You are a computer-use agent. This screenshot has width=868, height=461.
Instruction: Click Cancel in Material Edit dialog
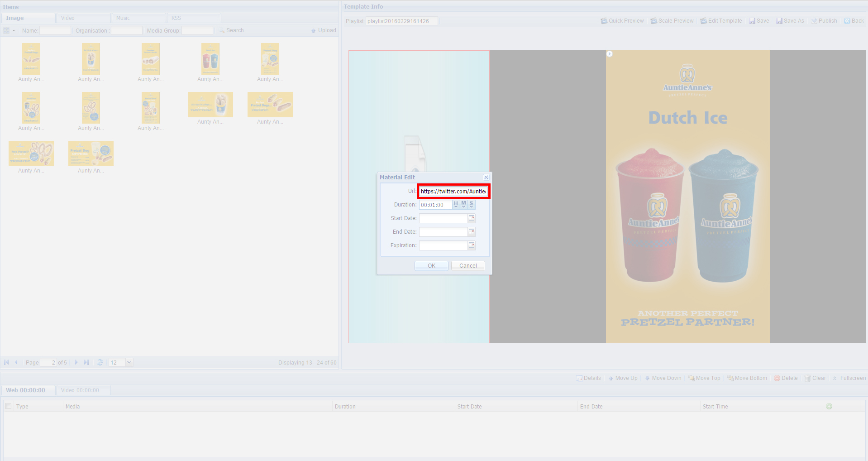click(x=468, y=266)
